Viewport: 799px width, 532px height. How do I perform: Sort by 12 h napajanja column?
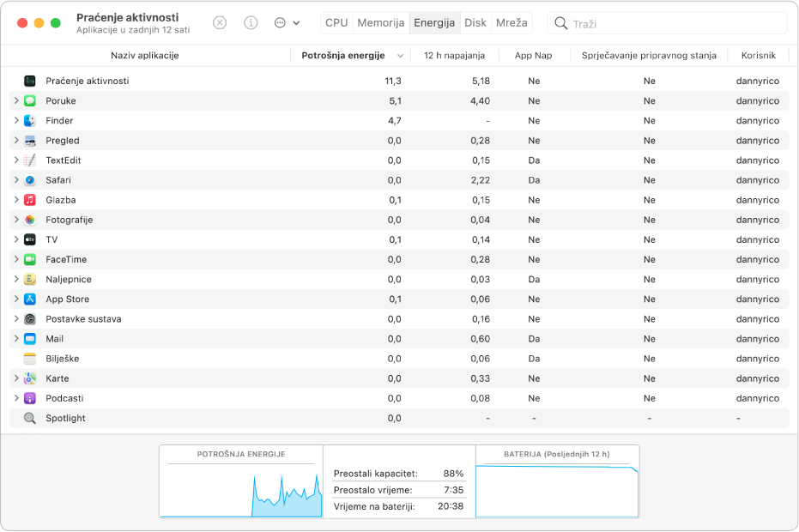pos(455,56)
